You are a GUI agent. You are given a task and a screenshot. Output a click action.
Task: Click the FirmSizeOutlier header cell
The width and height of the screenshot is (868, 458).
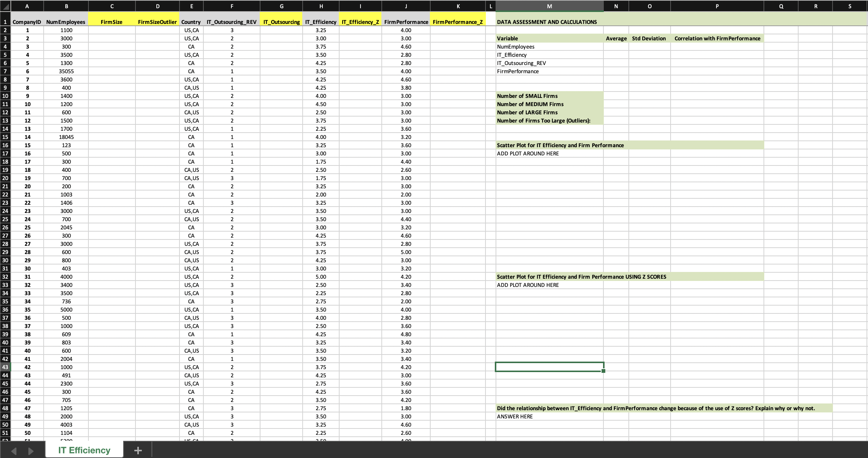tap(157, 22)
